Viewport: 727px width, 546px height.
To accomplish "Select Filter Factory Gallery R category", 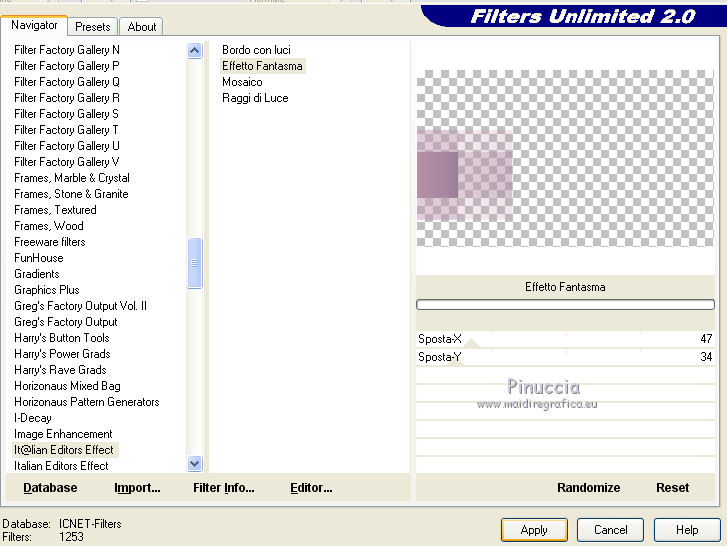I will click(x=67, y=98).
